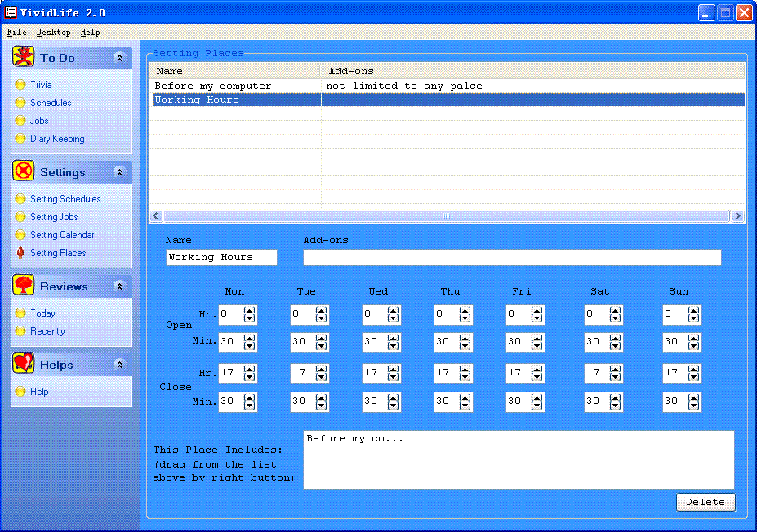The height and width of the screenshot is (532, 757).
Task: Click the Wednesday open minute stepper
Action: click(394, 342)
